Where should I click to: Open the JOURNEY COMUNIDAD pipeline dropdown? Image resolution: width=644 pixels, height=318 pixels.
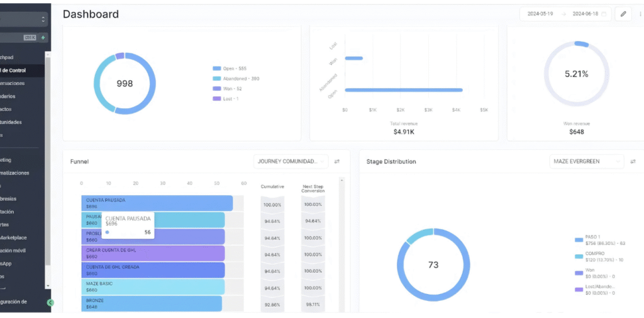[291, 162]
